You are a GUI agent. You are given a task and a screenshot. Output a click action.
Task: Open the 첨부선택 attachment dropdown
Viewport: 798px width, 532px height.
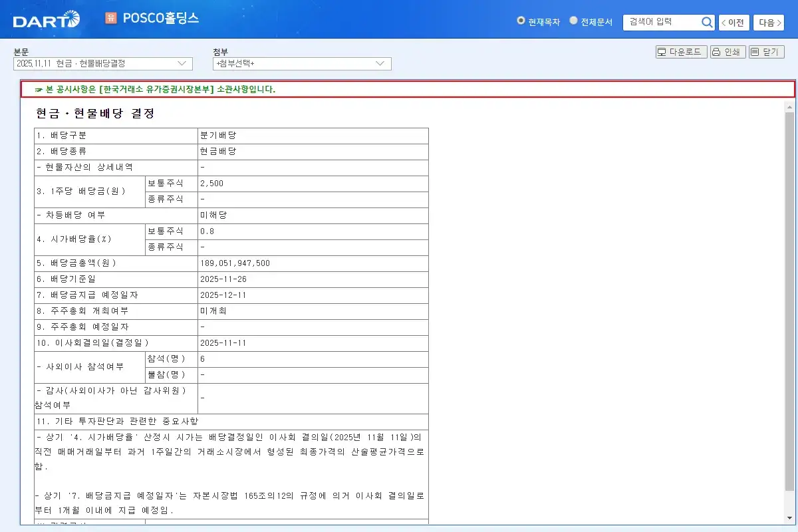point(302,63)
